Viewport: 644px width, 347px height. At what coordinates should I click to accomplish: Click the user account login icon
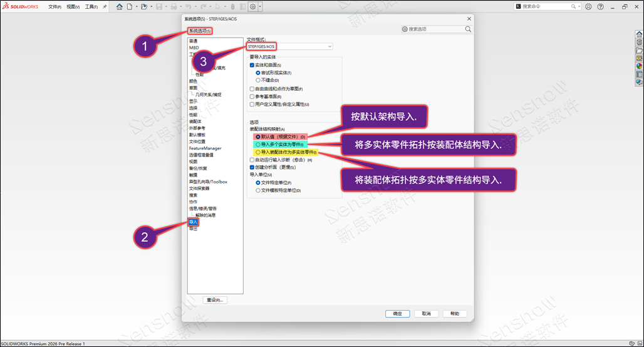click(588, 6)
